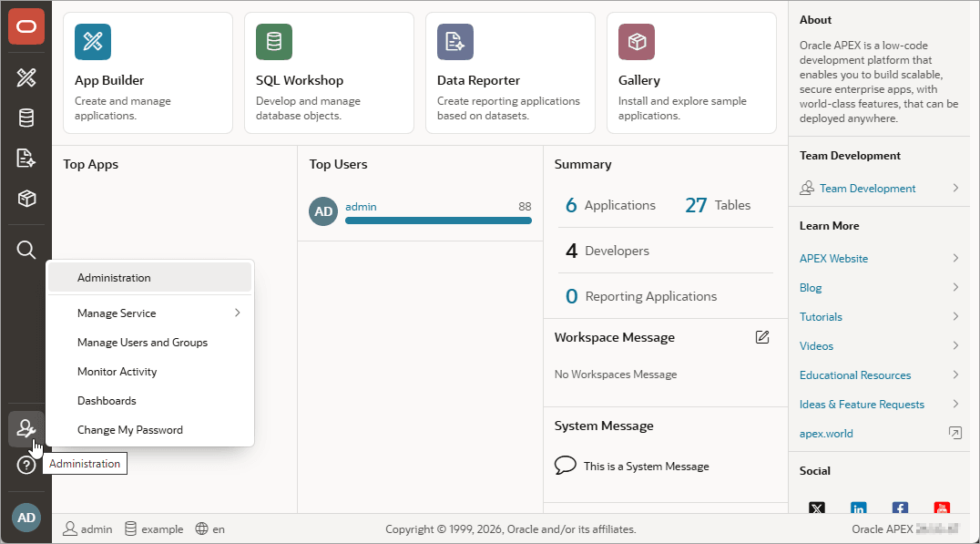Open the admin link in Top Users
This screenshot has width=980, height=544.
361,206
